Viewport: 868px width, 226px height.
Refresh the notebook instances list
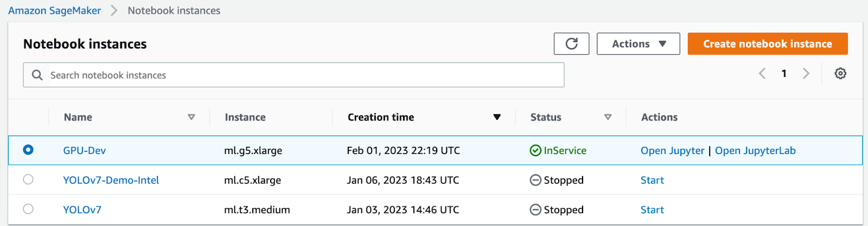571,44
